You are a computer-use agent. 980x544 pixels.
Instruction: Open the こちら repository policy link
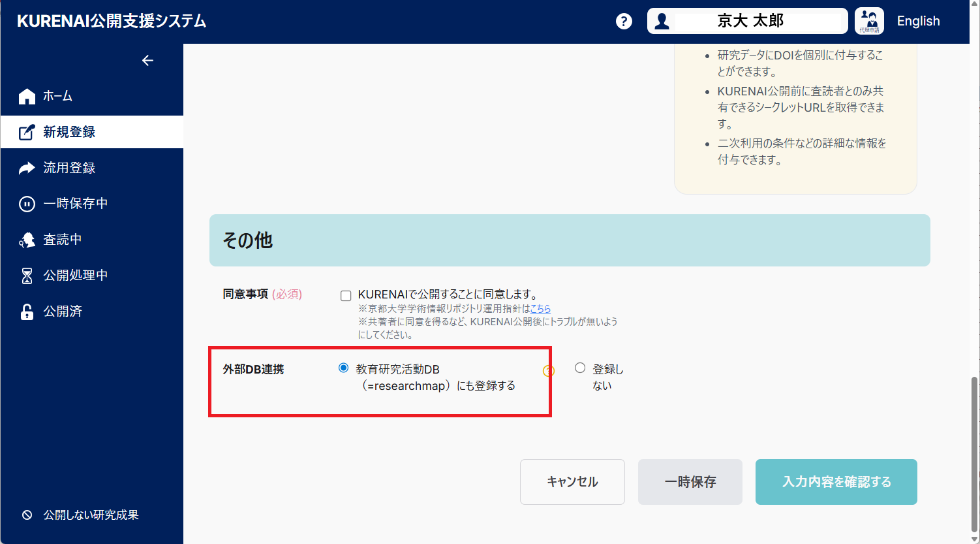tap(540, 308)
